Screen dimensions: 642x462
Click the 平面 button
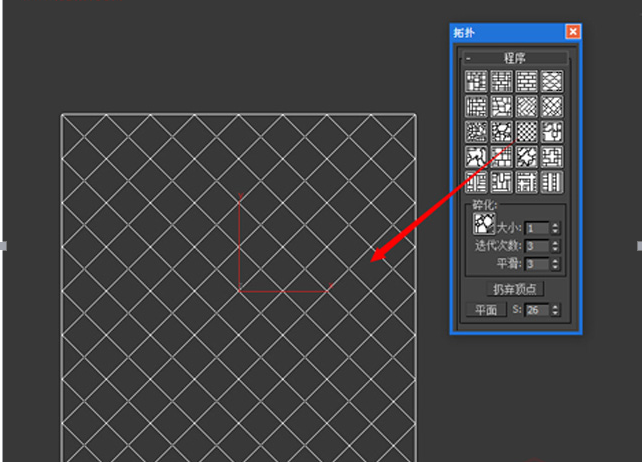(x=486, y=310)
